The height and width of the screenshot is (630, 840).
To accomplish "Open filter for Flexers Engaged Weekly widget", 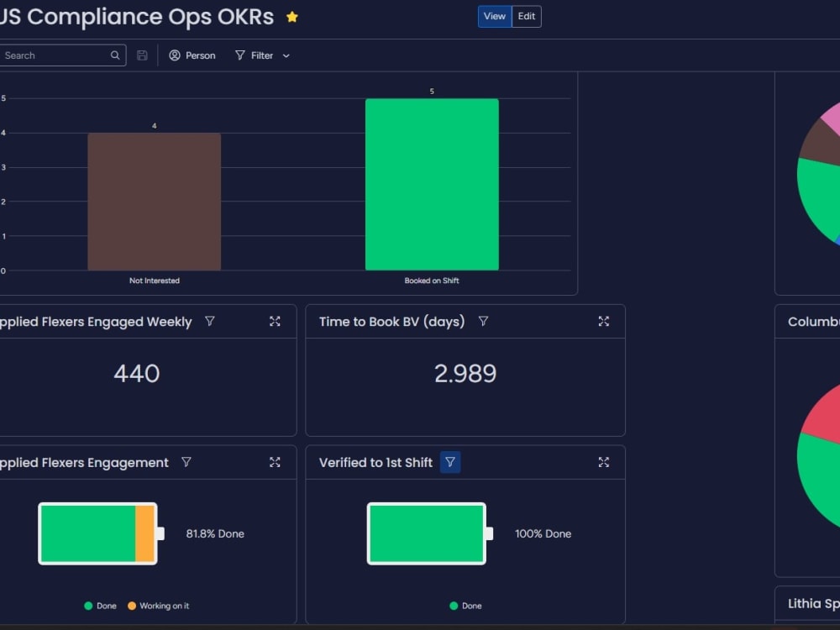I will (x=210, y=321).
